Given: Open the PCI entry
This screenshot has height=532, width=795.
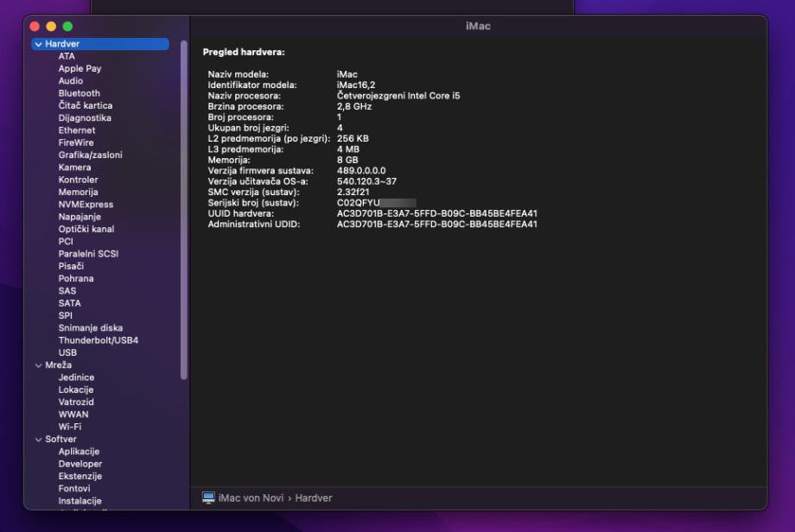Looking at the screenshot, I should coord(66,242).
